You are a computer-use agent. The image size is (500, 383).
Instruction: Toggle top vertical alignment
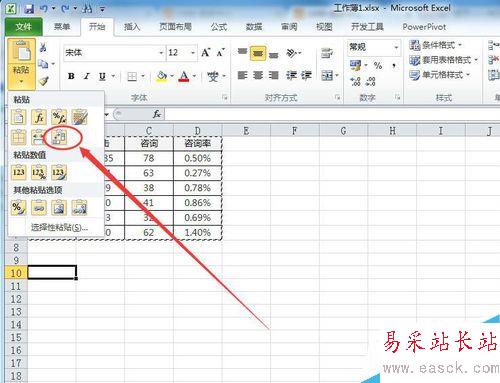[242, 53]
